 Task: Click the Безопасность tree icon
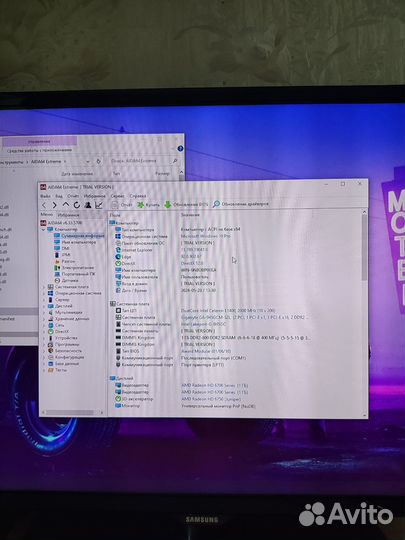(x=50, y=351)
